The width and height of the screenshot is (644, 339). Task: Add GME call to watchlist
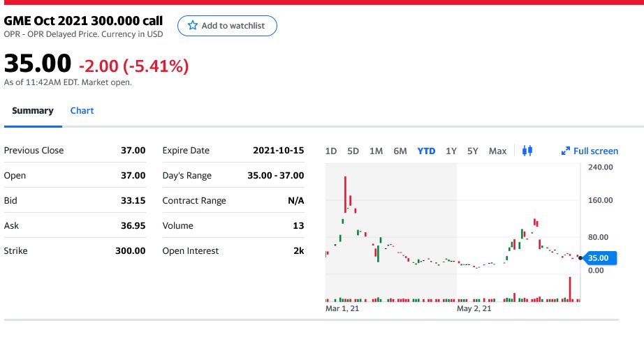coord(227,26)
